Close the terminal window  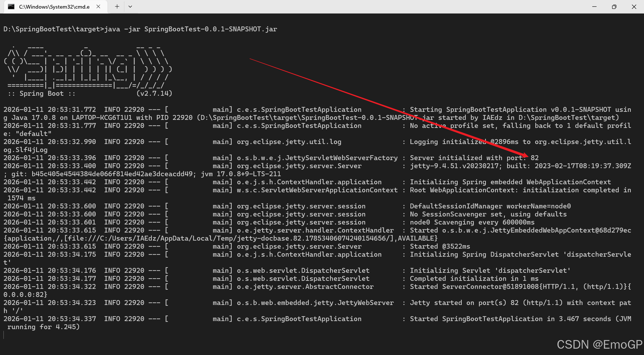click(634, 7)
